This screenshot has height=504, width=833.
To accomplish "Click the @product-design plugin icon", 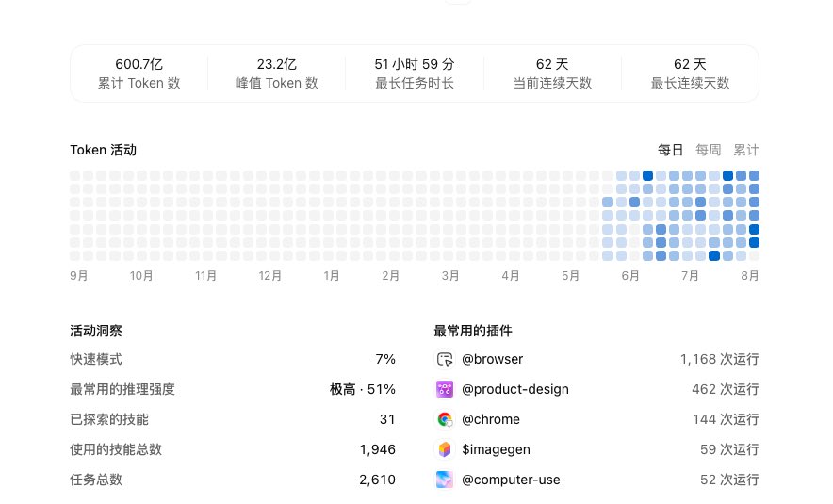I will pos(445,389).
